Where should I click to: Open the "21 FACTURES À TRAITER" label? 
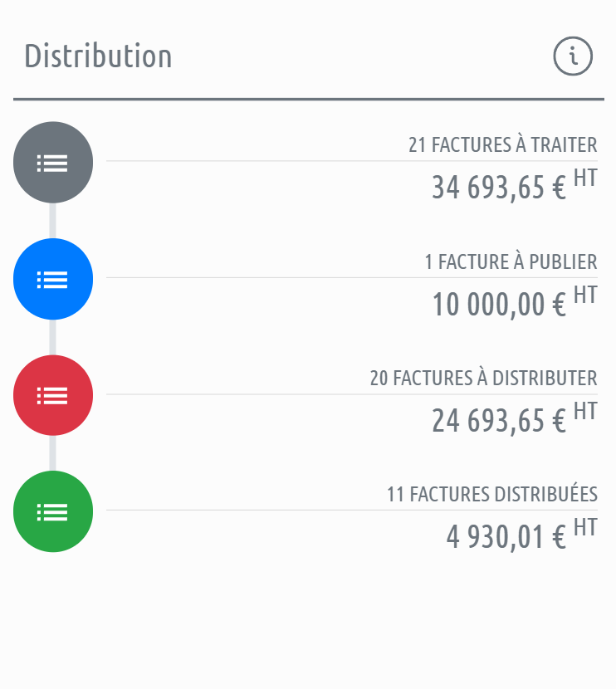(502, 145)
